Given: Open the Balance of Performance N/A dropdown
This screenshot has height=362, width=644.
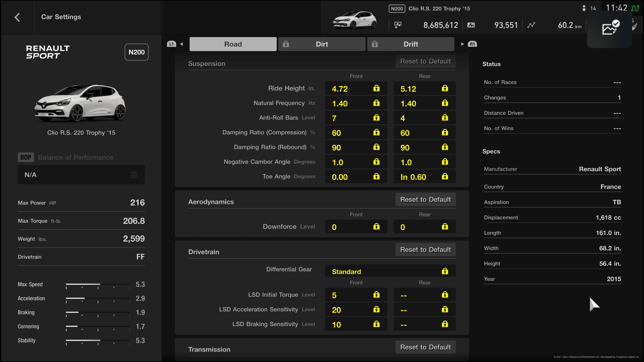Looking at the screenshot, I should pyautogui.click(x=81, y=175).
